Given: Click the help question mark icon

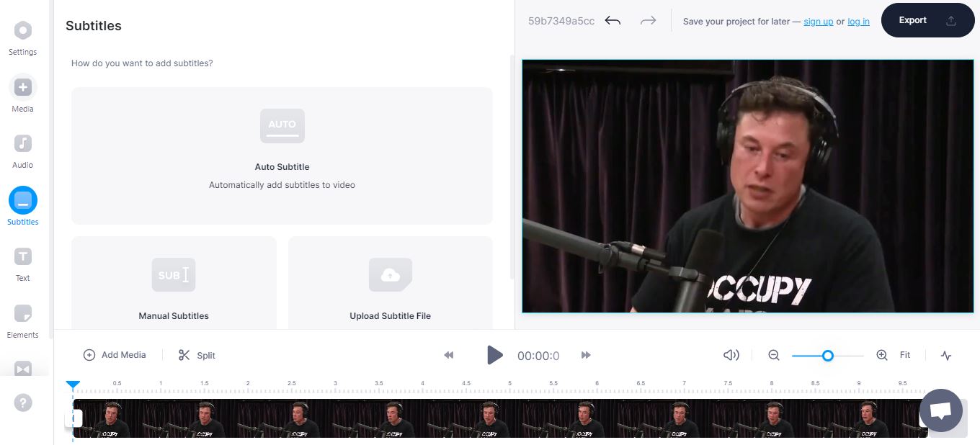Looking at the screenshot, I should tap(23, 403).
